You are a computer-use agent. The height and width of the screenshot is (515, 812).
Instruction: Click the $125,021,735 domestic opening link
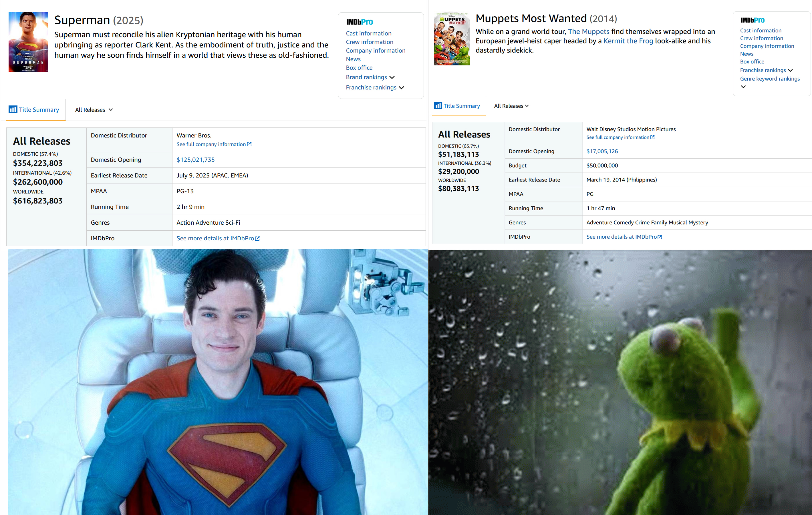(x=195, y=160)
